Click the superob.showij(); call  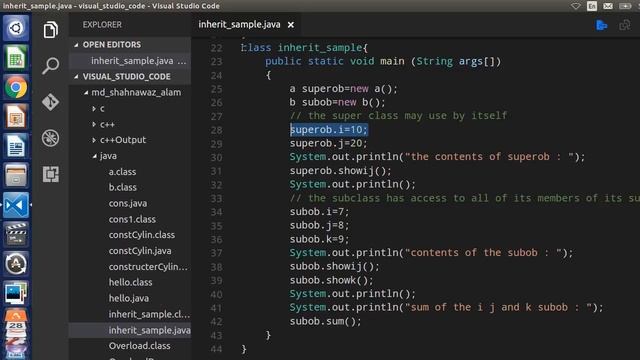[341, 171]
